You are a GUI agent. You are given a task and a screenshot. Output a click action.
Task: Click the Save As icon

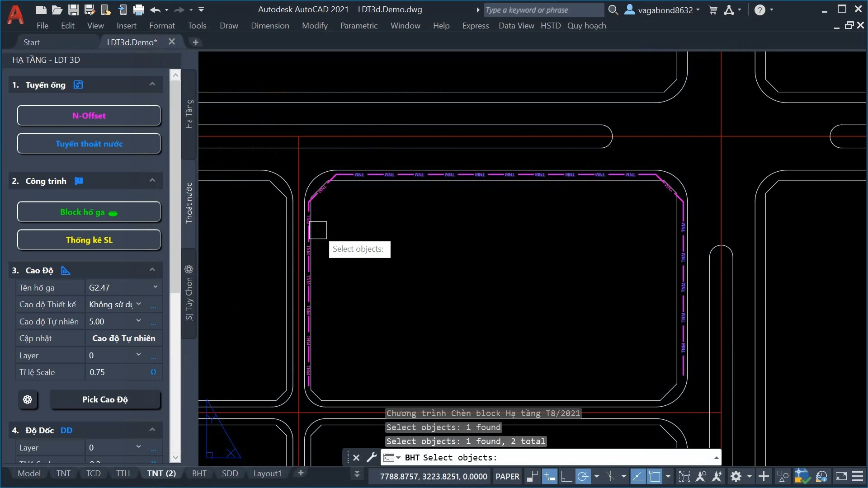point(90,9)
